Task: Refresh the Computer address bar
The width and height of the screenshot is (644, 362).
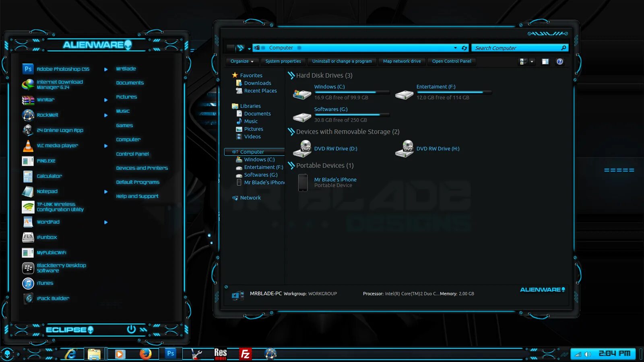Action: [x=464, y=48]
